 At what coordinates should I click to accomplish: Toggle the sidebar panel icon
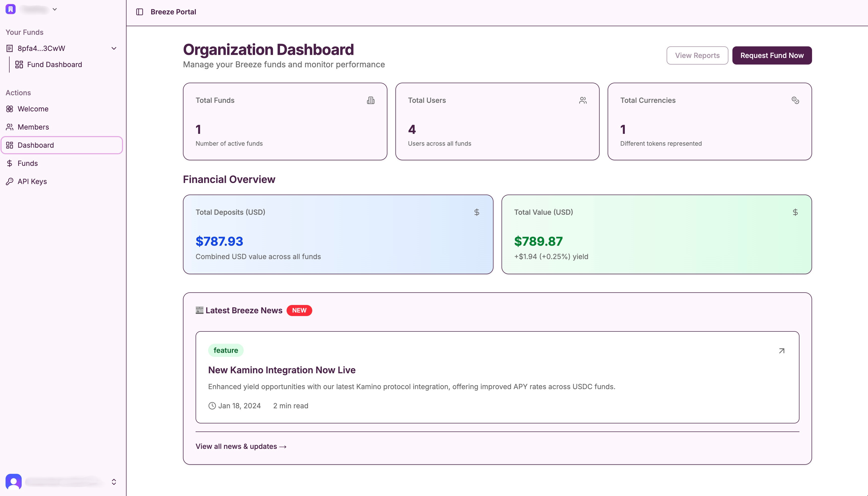click(139, 12)
